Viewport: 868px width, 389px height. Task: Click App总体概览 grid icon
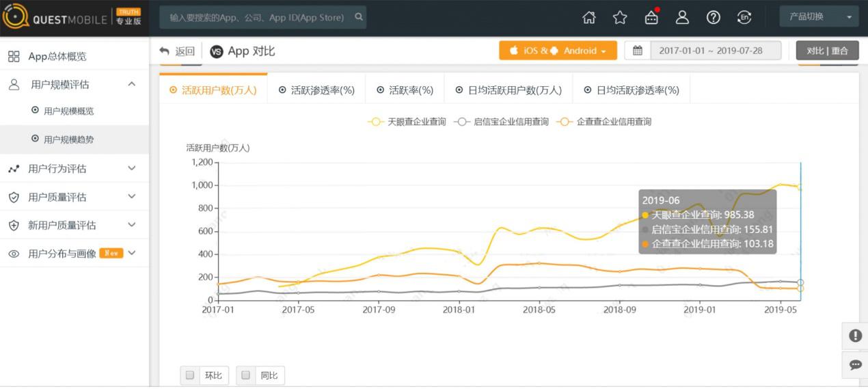click(x=14, y=56)
